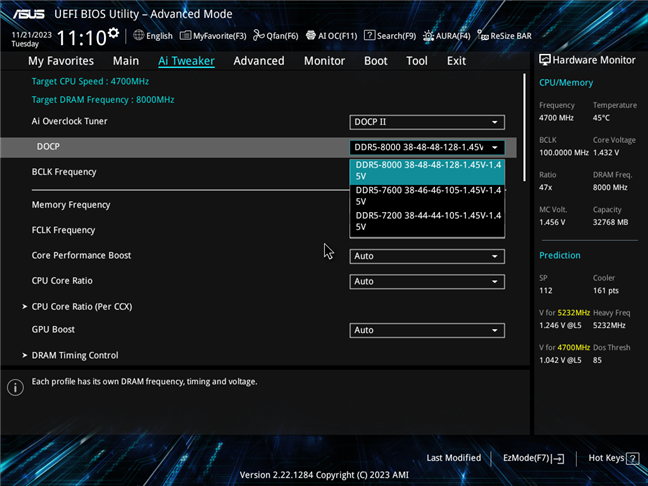Click the info icon beside the help text
The width and height of the screenshot is (648, 486).
tap(15, 387)
